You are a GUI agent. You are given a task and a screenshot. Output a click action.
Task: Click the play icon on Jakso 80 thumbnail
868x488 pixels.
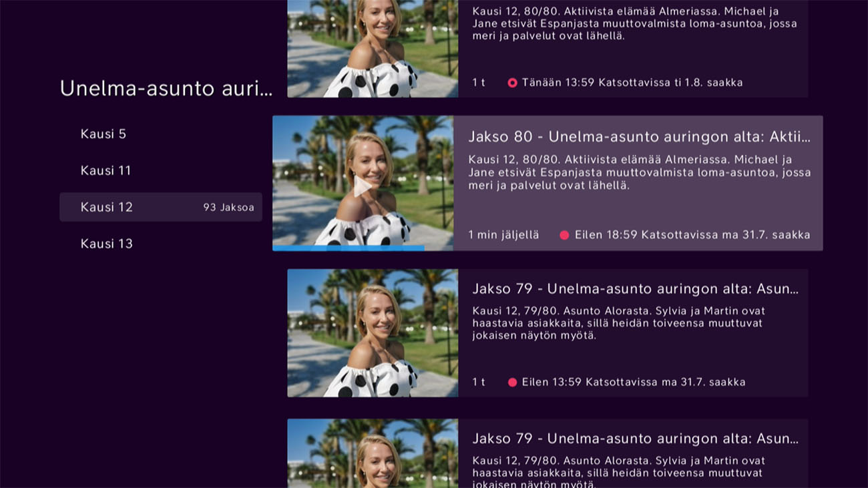(363, 186)
